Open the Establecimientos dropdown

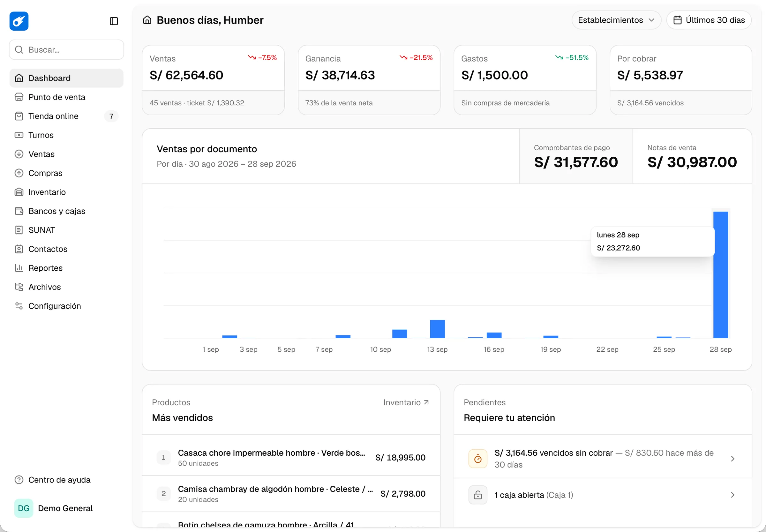point(616,20)
